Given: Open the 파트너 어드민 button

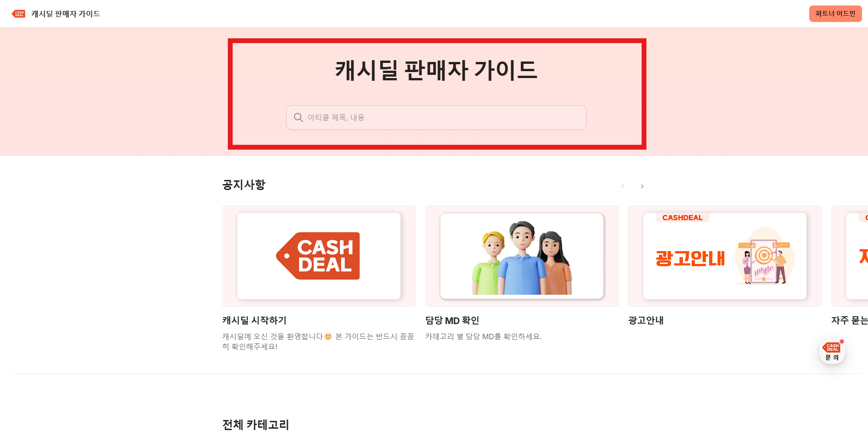Looking at the screenshot, I should click(835, 14).
